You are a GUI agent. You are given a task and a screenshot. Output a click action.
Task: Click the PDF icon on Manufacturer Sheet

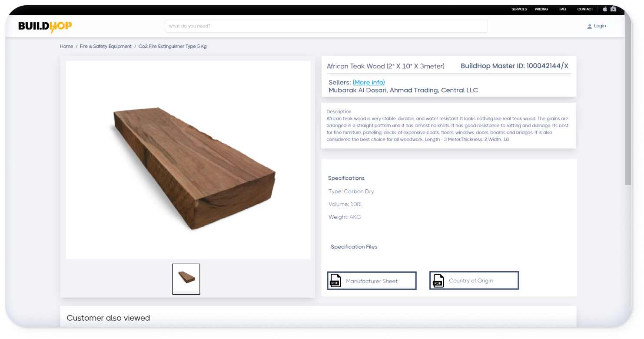(x=335, y=281)
